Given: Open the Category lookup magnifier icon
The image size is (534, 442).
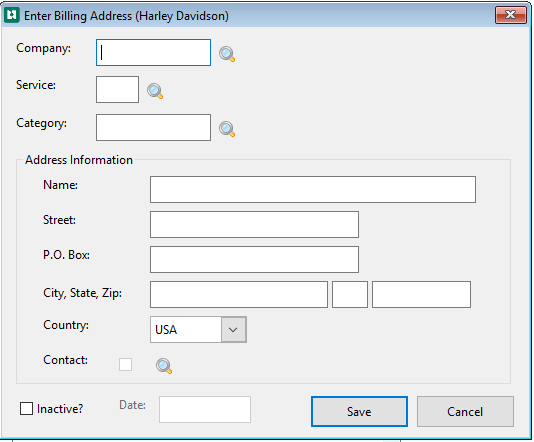Looking at the screenshot, I should pos(227,129).
